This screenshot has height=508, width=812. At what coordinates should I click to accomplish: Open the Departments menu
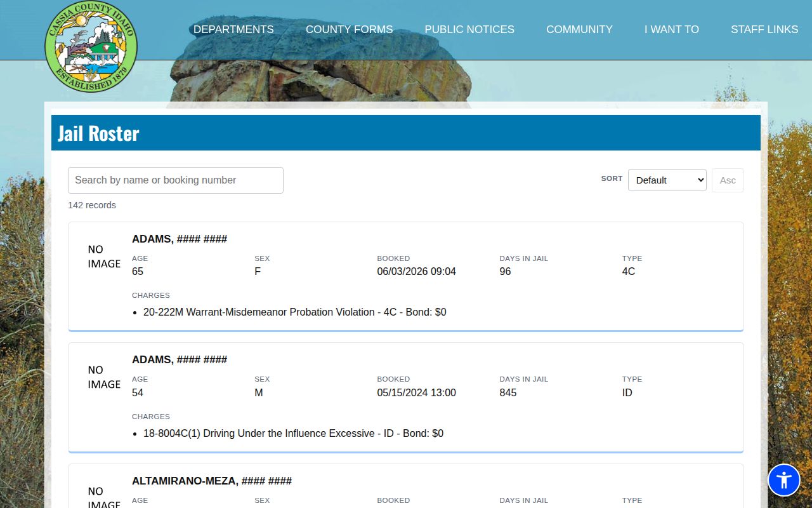tap(233, 29)
